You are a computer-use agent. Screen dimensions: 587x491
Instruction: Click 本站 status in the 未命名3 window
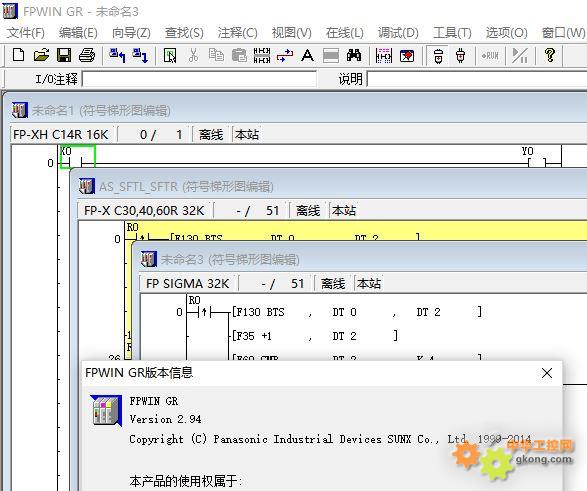(x=369, y=283)
